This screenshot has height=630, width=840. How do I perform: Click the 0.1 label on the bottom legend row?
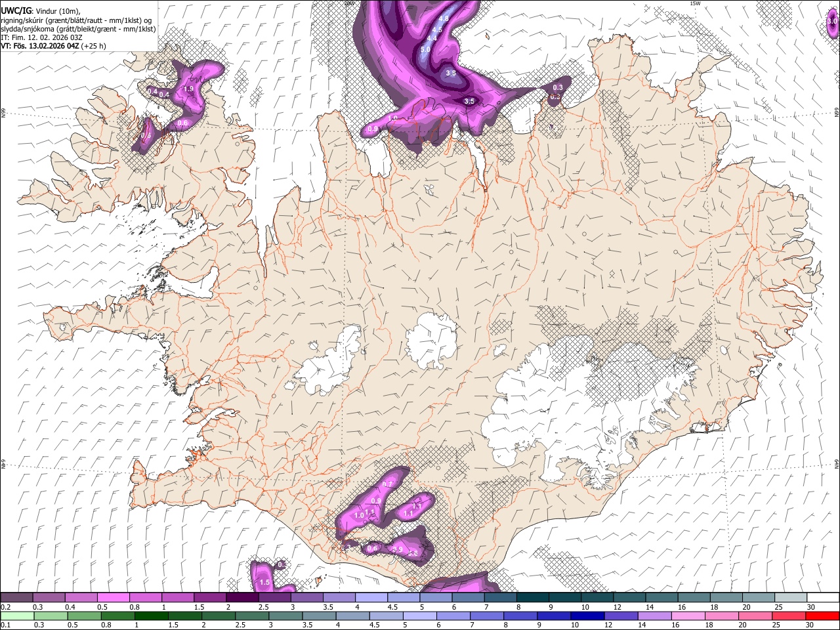pyautogui.click(x=5, y=625)
